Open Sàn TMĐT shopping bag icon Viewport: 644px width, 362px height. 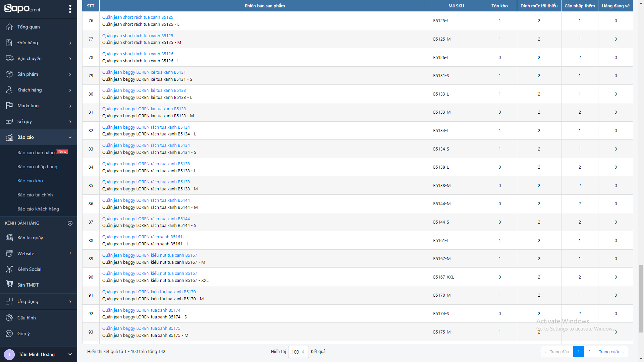pos(9,284)
